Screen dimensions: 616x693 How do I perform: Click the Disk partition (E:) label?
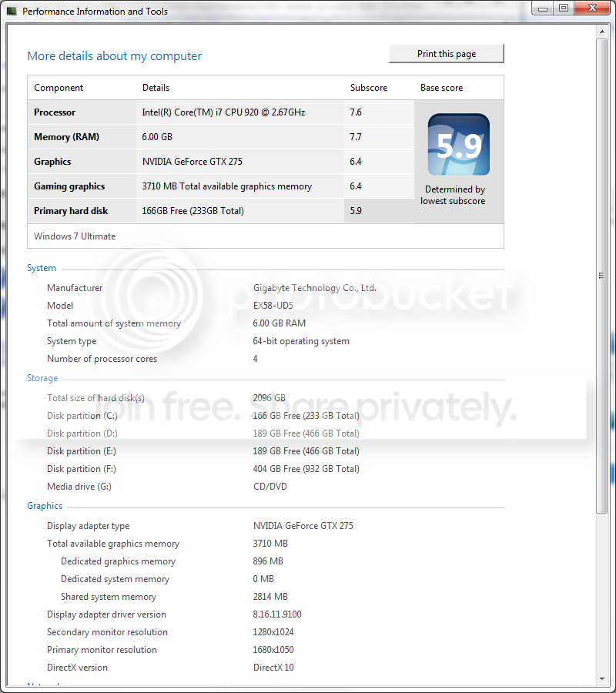pos(82,451)
